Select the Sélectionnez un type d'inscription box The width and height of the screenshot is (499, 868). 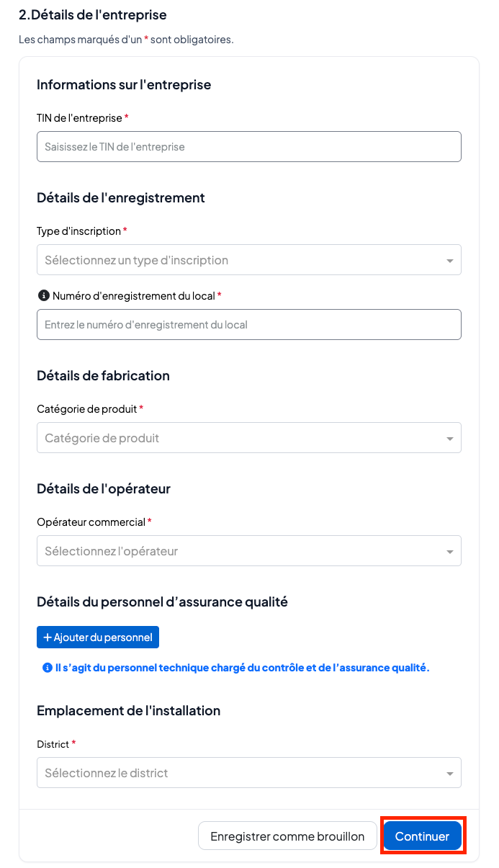coord(249,260)
